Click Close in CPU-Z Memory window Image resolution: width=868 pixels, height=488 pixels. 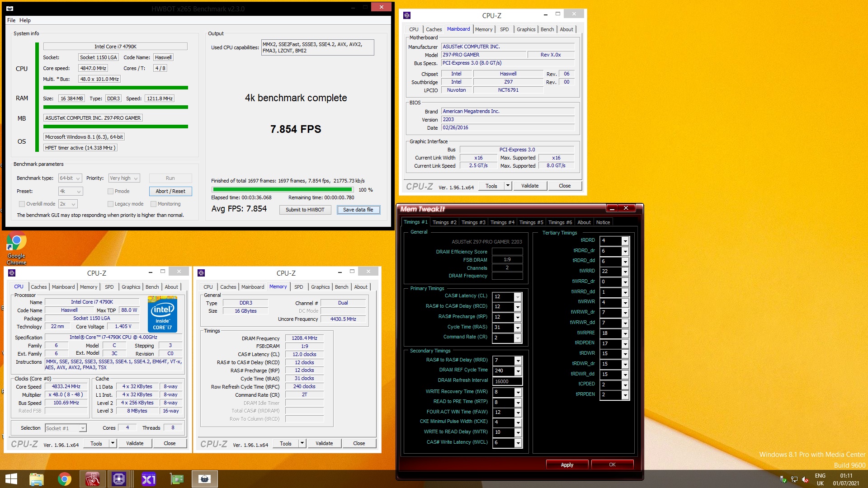click(x=359, y=443)
